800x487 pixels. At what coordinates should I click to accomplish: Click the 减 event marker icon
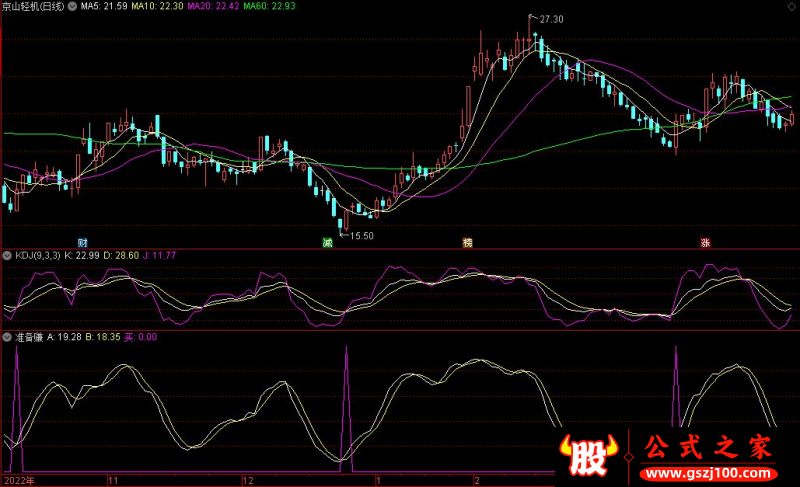[x=327, y=243]
